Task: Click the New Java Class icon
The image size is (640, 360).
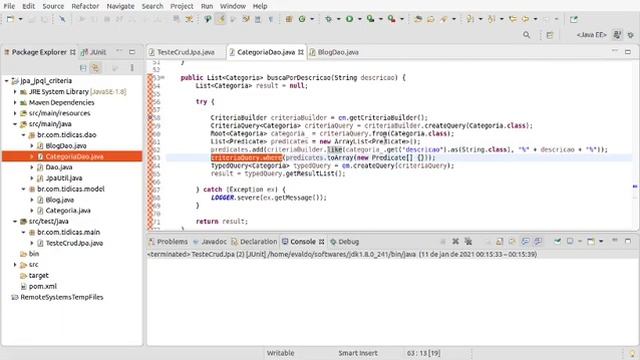Action: (302, 19)
